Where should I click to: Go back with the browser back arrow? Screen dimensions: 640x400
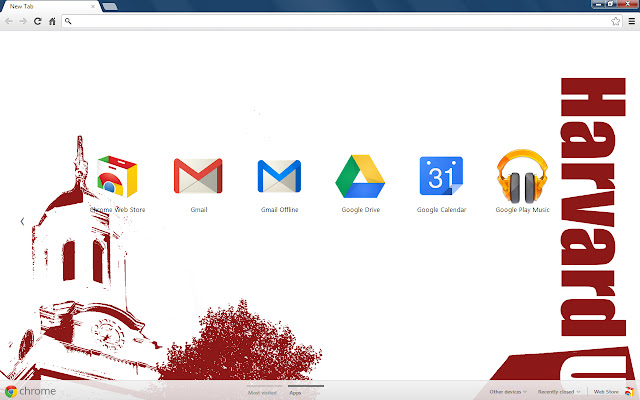click(9, 21)
